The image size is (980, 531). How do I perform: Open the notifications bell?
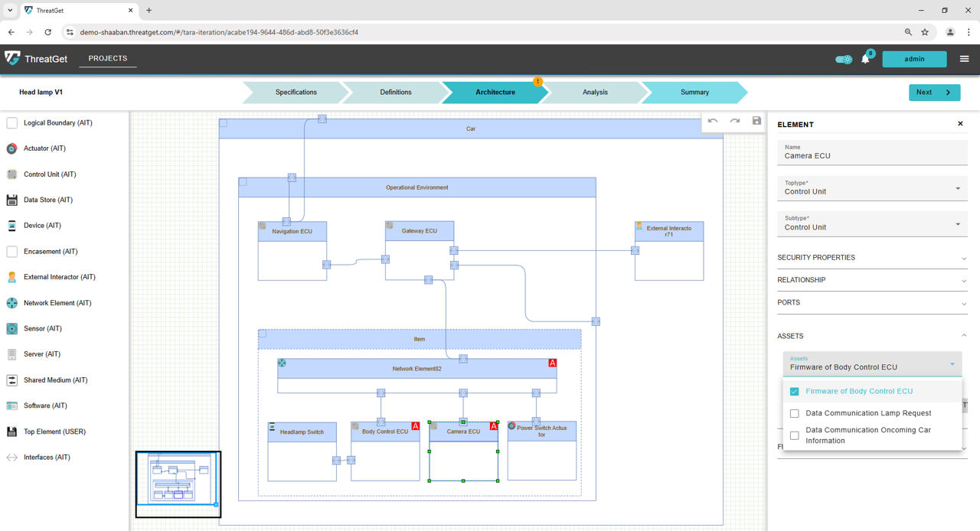point(865,59)
